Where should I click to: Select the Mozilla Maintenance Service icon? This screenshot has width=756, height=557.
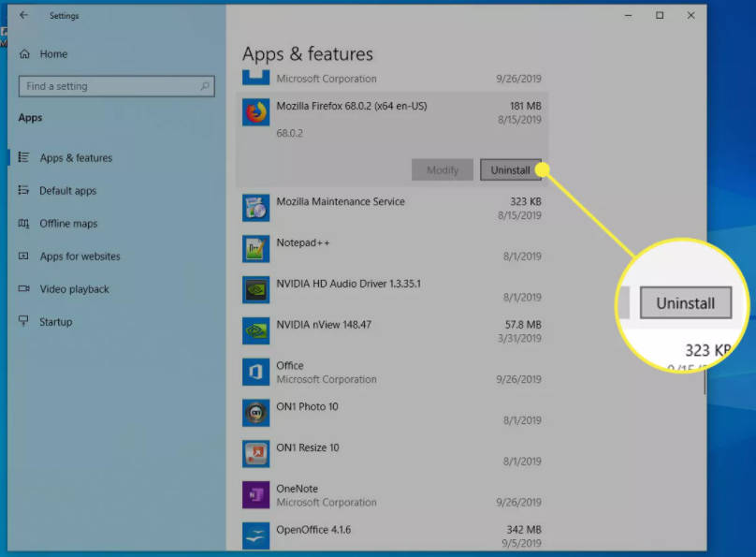(x=255, y=208)
